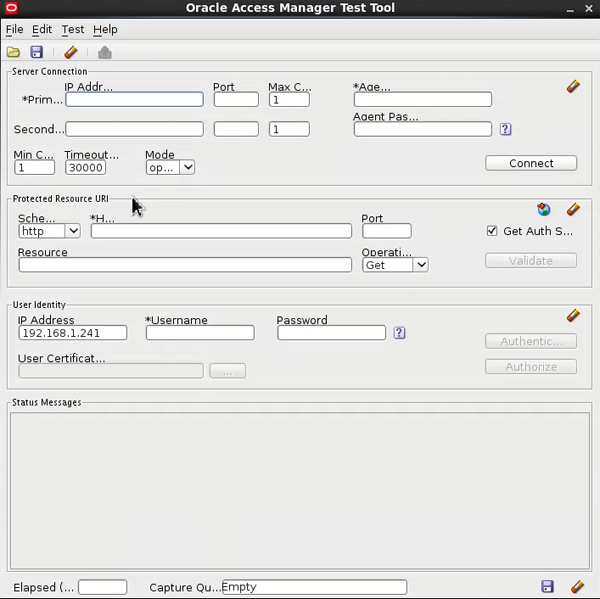Click the Oracle logo in title bar

coord(11,8)
